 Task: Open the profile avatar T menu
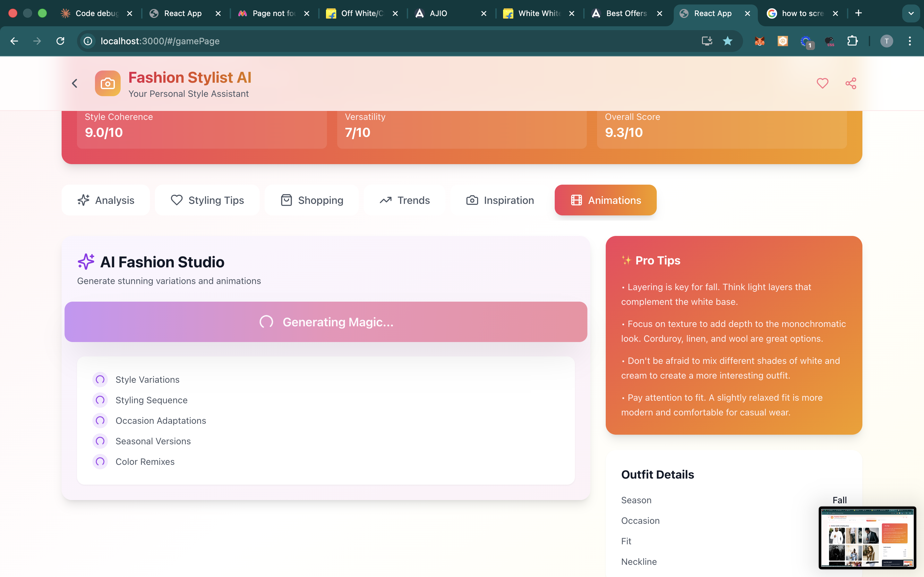coord(886,41)
